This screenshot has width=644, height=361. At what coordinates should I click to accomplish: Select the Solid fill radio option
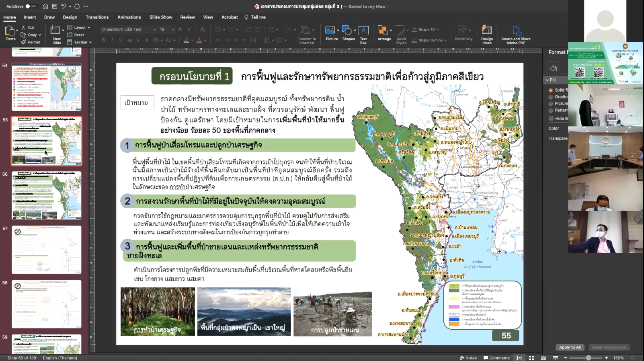tap(551, 90)
